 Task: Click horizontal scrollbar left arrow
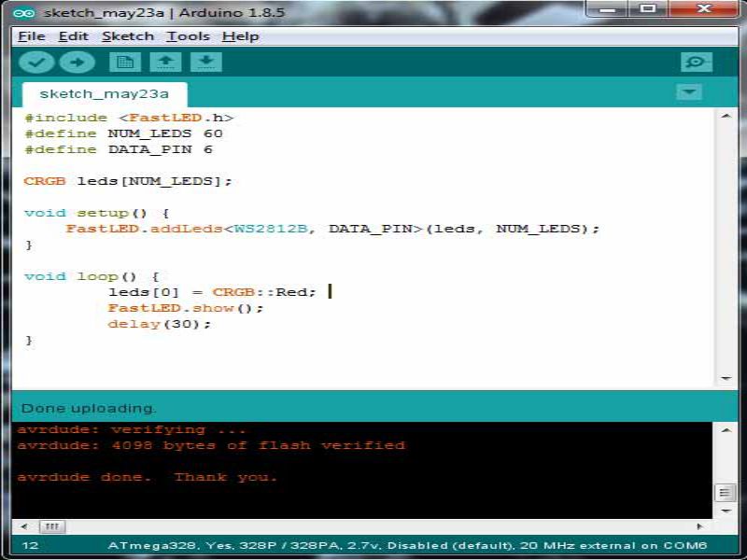click(x=24, y=526)
